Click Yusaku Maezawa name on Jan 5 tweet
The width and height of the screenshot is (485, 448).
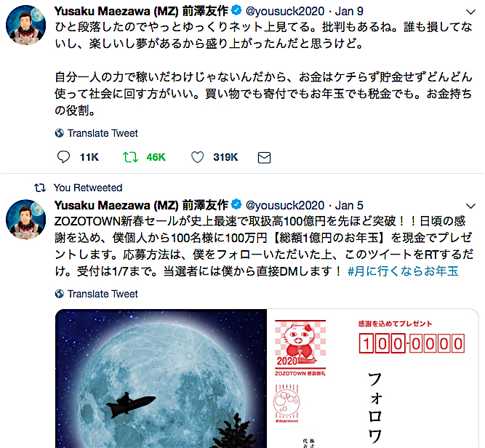[141, 205]
